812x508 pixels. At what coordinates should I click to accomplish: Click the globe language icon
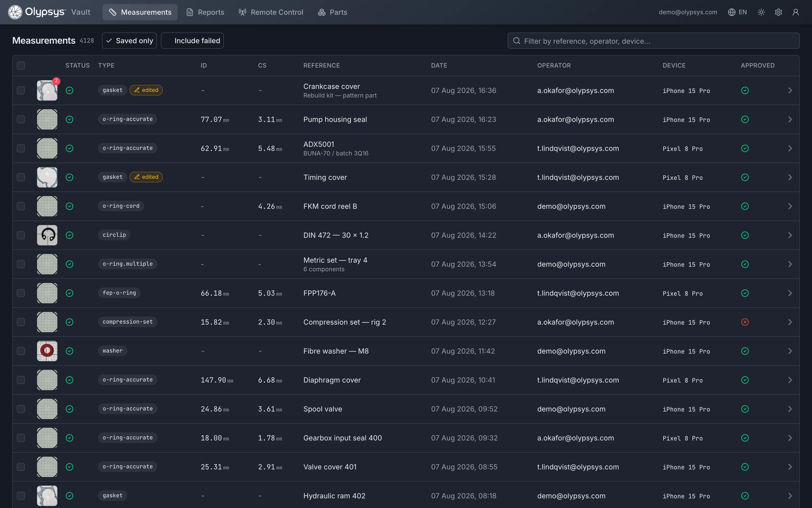pos(732,12)
